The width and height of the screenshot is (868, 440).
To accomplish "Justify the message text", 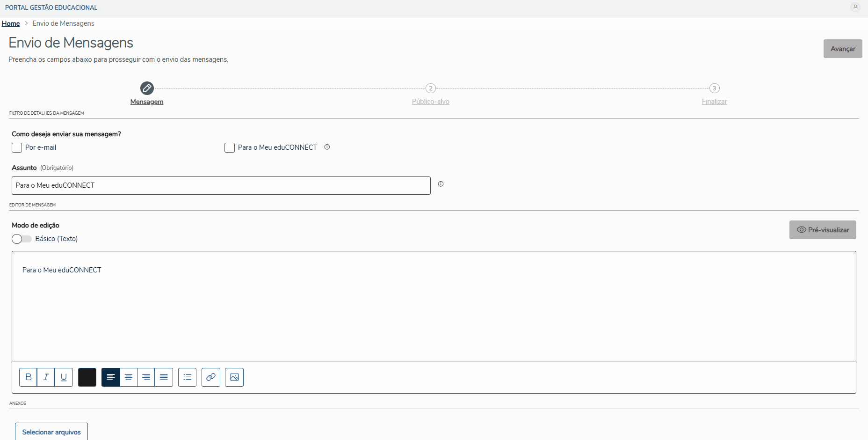I will pos(164,377).
